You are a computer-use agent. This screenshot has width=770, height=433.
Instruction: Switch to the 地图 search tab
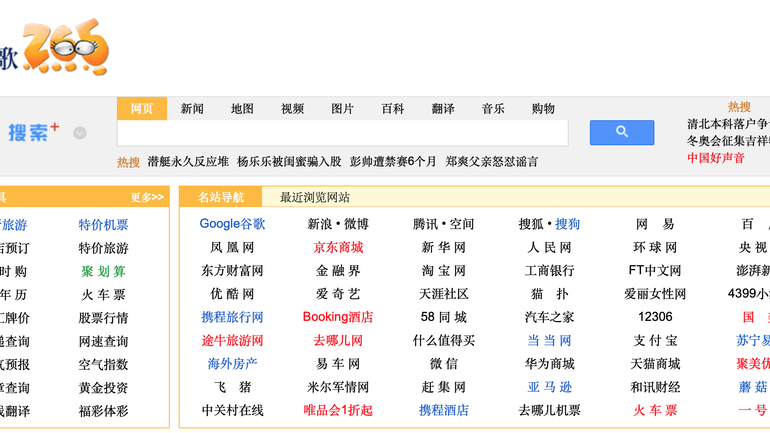tap(242, 109)
